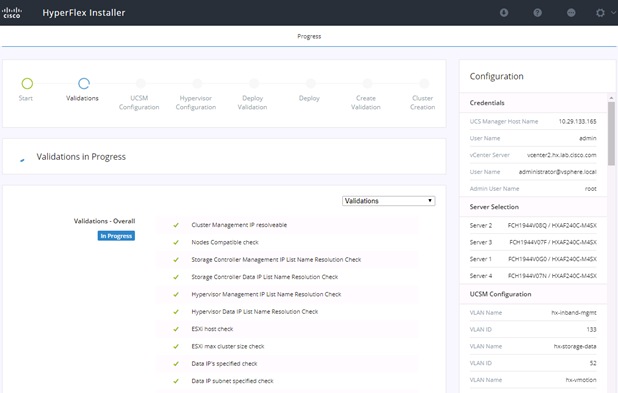Screen dimensions: 618x393
Task: Click the Server 2 row
Action: [533, 225]
